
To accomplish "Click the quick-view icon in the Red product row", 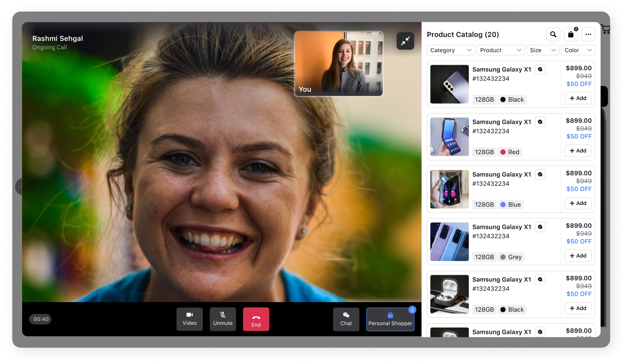I will point(540,122).
